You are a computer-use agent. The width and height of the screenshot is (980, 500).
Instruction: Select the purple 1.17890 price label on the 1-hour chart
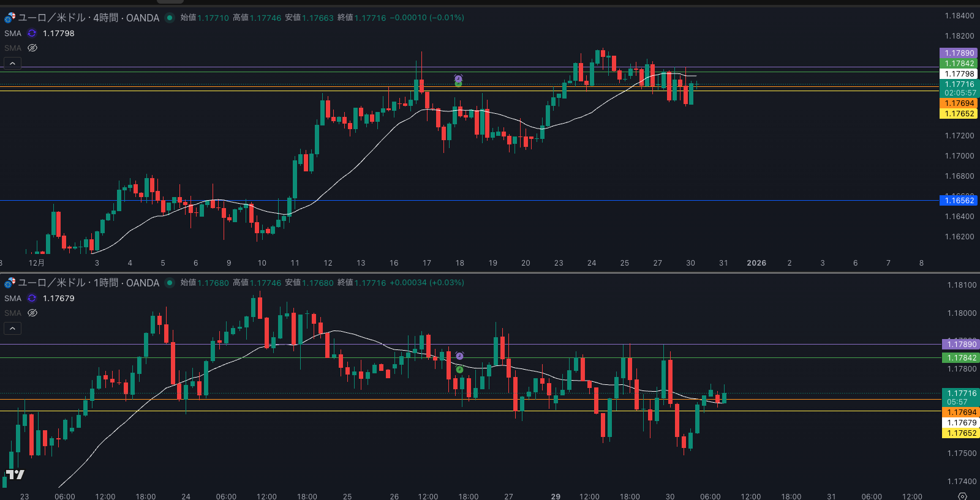(x=961, y=345)
